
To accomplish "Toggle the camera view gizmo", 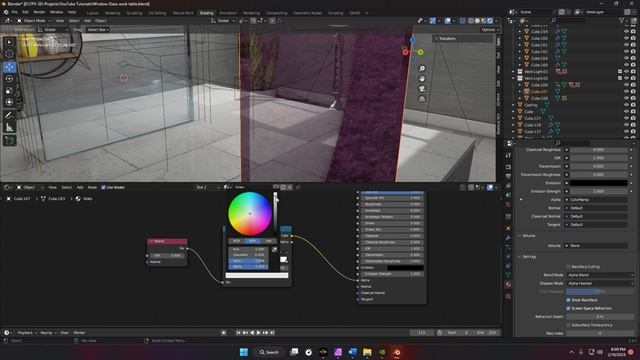I will coord(422,89).
